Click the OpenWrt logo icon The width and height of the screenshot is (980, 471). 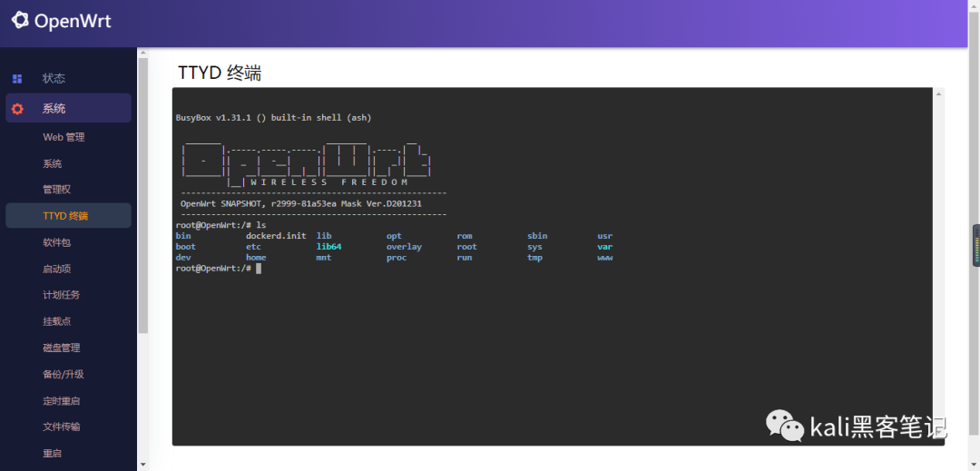point(20,21)
